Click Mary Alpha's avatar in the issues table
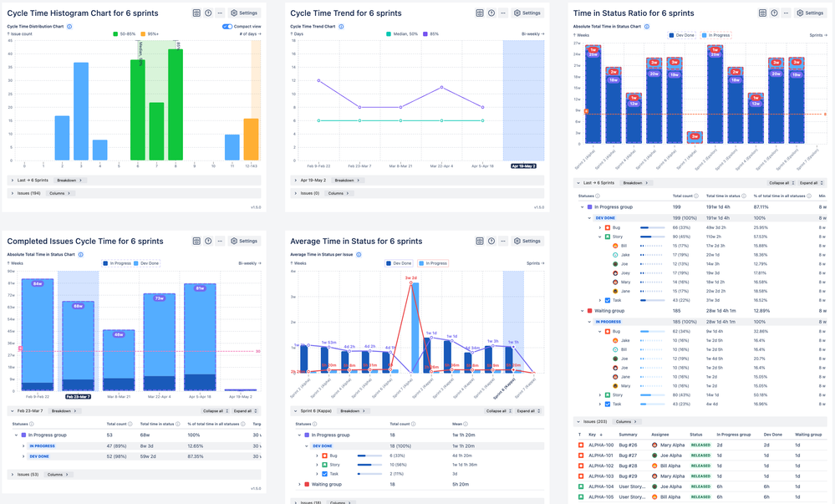 click(x=654, y=444)
